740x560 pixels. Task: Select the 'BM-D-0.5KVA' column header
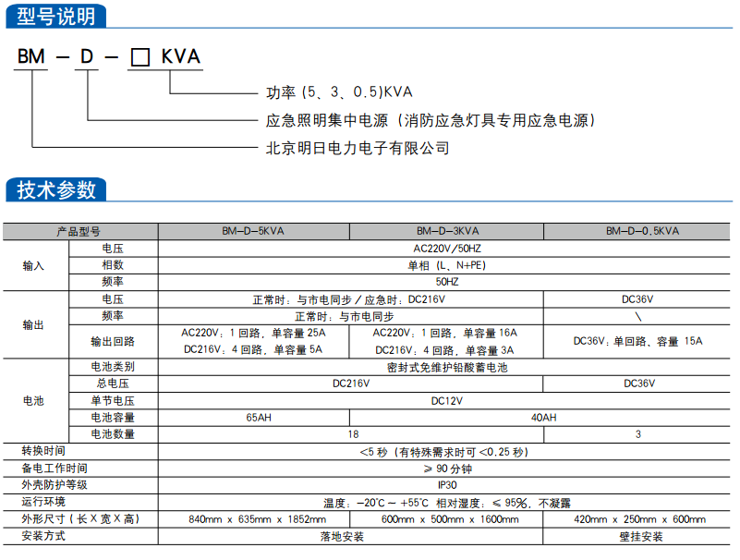(642, 231)
